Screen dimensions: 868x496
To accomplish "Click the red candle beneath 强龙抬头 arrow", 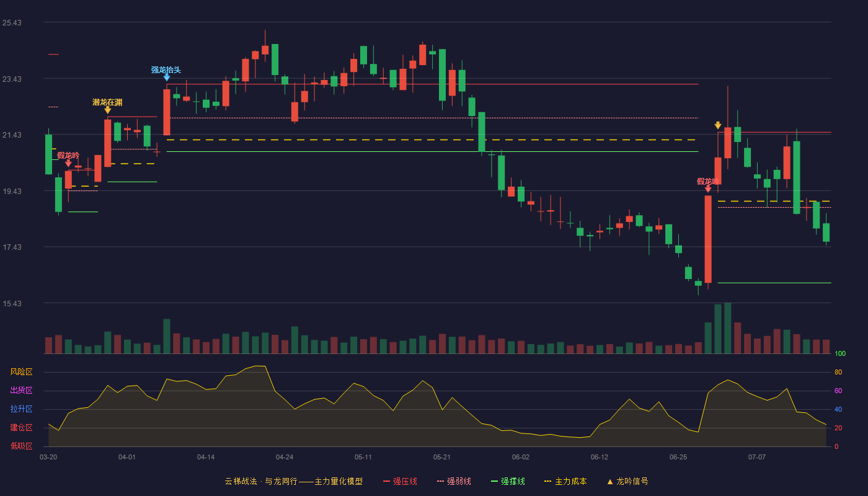I will point(167,112).
